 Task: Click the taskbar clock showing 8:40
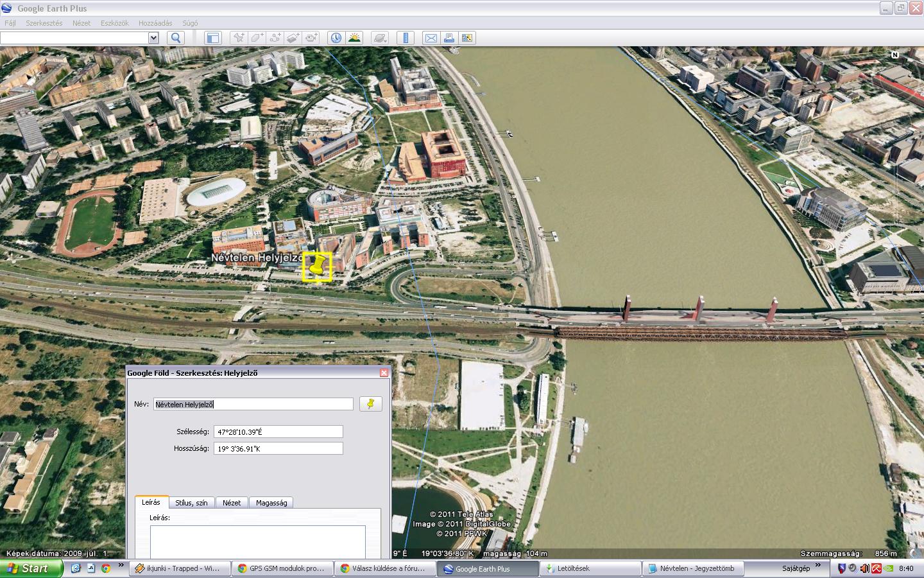906,568
